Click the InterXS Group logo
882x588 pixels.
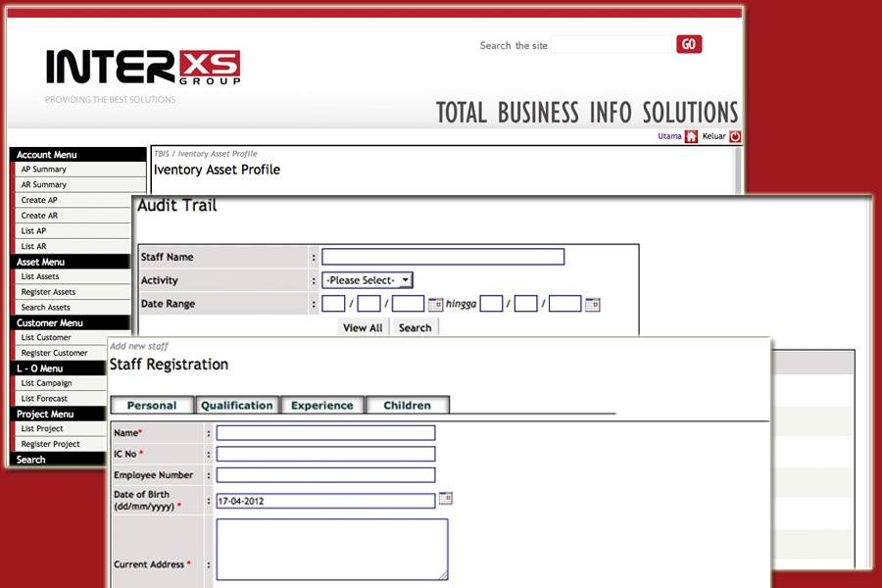142,67
